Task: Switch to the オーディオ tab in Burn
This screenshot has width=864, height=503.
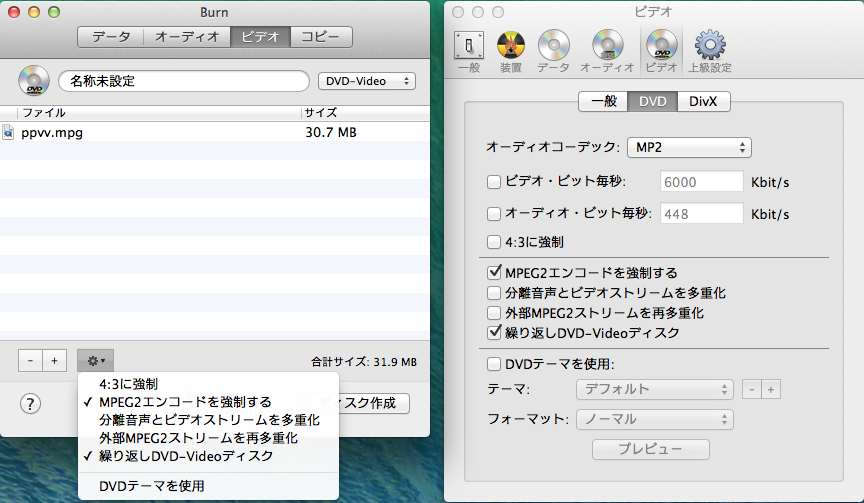Action: click(187, 37)
